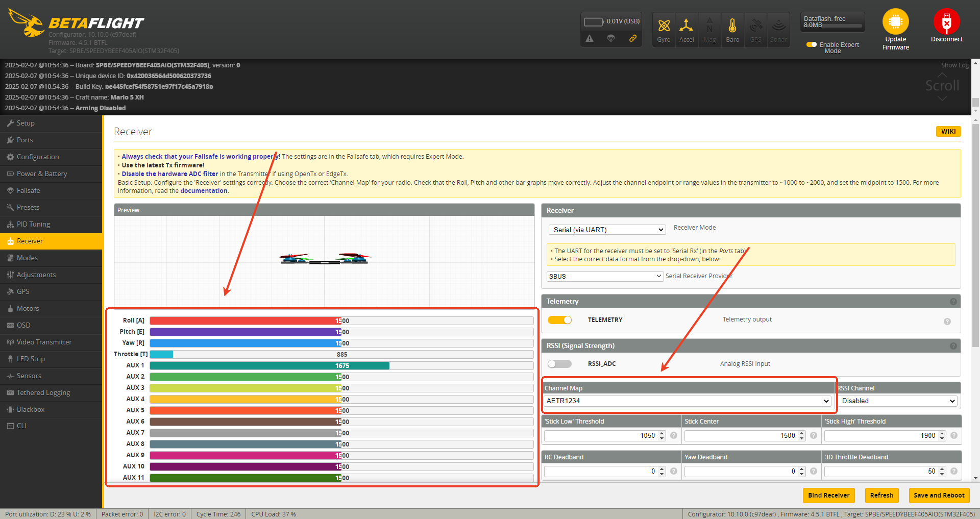Screen dimensions: 980x519
Task: Click the Roll [A] channel bar
Action: point(341,320)
